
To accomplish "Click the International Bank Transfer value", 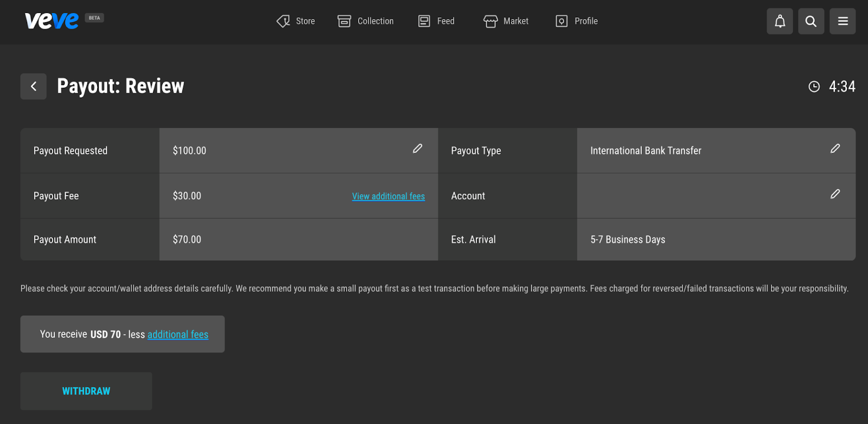I will click(646, 151).
